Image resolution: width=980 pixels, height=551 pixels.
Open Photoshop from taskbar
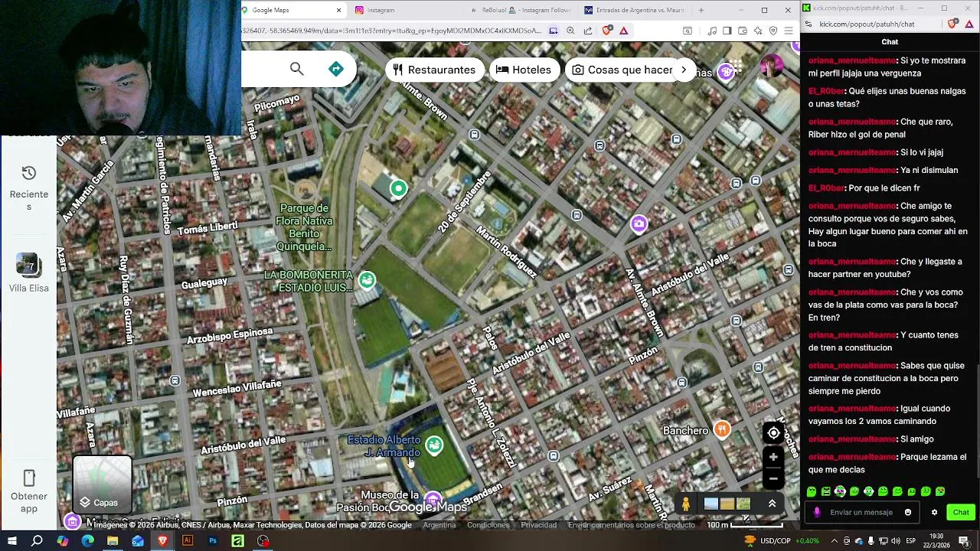point(213,541)
